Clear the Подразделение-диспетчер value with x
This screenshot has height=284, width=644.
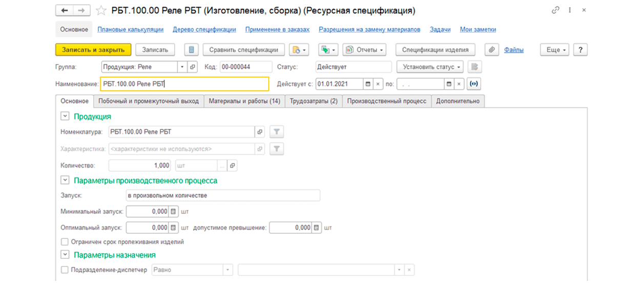409,270
